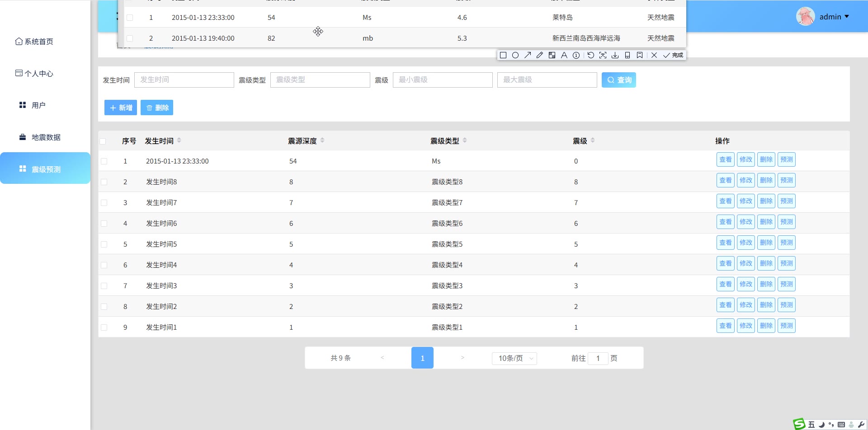Save the screenshot with download icon

pyautogui.click(x=615, y=55)
